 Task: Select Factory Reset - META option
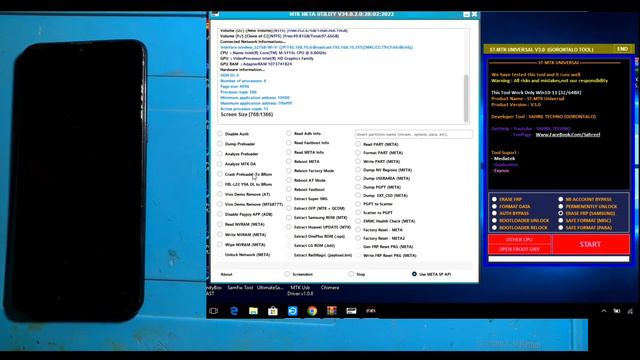point(379,230)
